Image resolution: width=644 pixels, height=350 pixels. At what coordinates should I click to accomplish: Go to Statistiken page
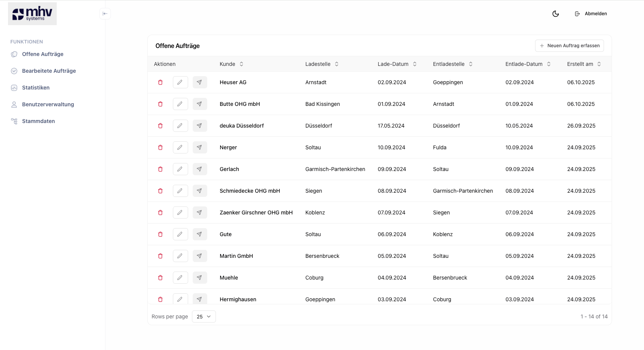pos(36,88)
